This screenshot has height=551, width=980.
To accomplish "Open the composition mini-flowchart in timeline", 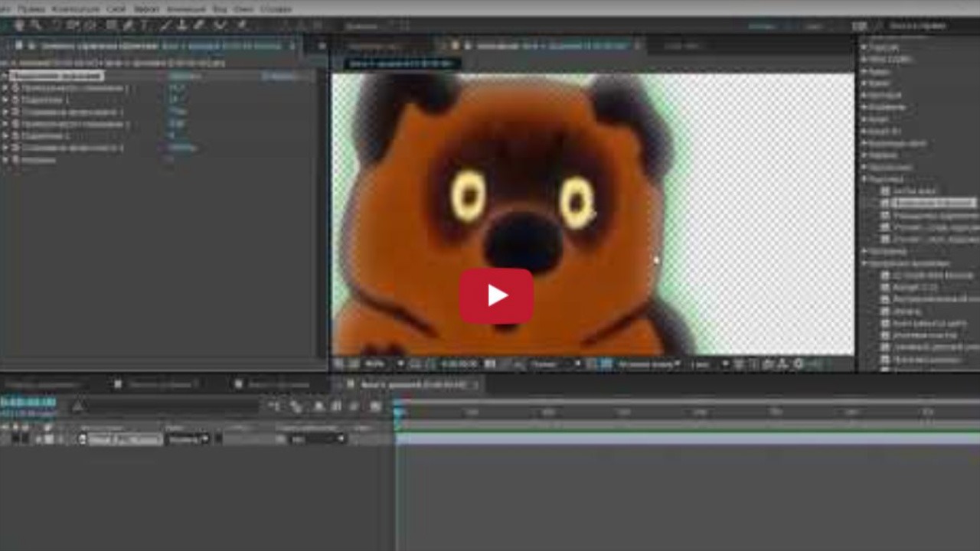I will [274, 406].
